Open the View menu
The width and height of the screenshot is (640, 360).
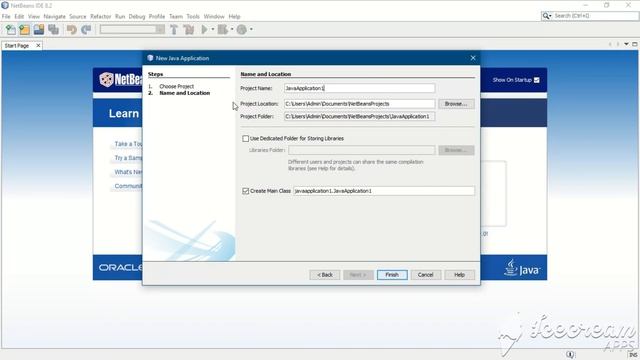pos(34,16)
